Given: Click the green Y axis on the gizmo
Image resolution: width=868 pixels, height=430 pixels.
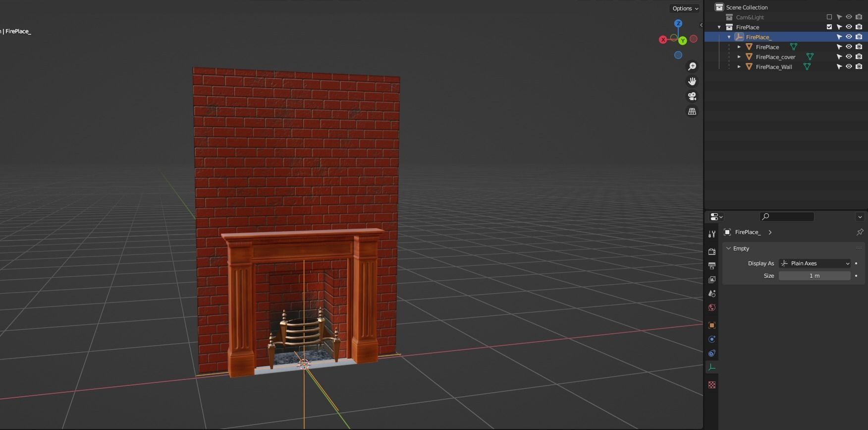Looking at the screenshot, I should (683, 41).
